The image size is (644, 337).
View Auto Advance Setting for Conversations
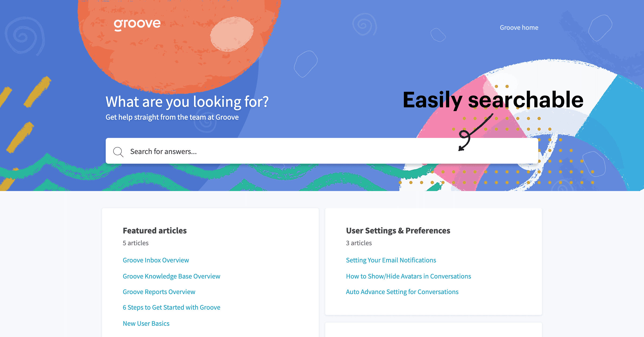pyautogui.click(x=402, y=292)
